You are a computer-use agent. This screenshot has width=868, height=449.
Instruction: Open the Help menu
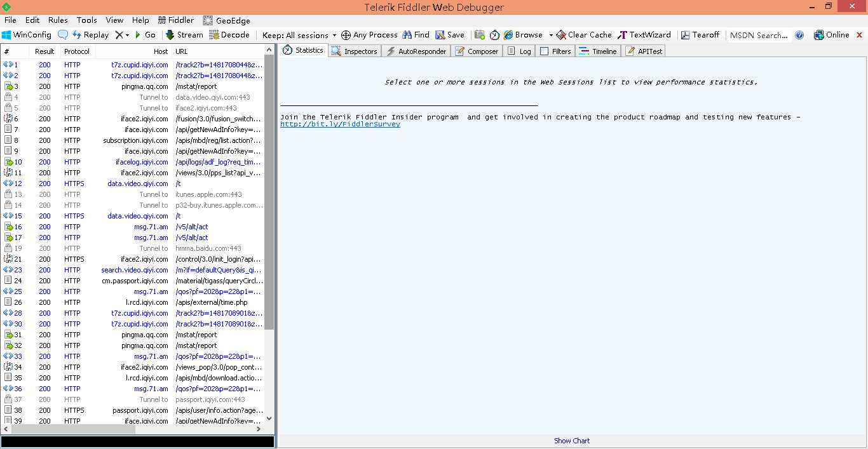tap(140, 20)
